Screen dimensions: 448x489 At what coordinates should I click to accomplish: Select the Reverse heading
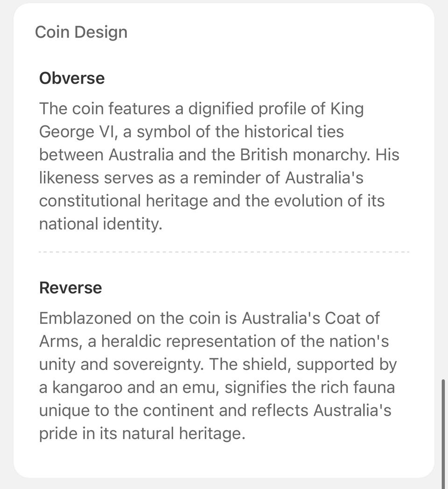(70, 288)
